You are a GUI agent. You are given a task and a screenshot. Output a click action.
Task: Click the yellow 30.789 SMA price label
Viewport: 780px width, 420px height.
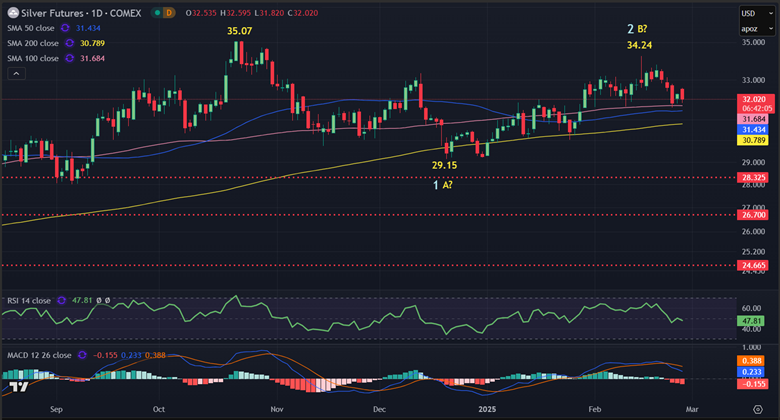coord(753,140)
